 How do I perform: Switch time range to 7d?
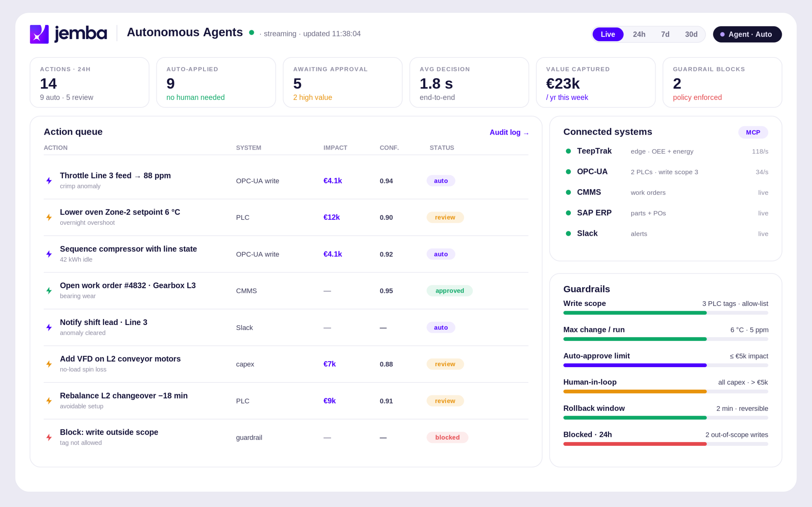665,34
